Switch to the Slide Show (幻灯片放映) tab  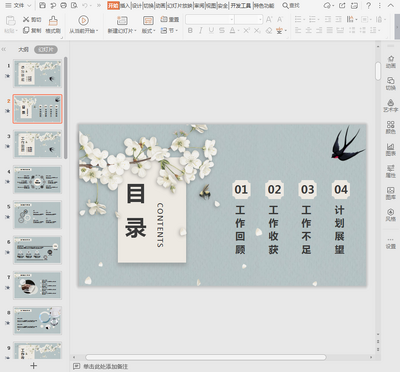(180, 6)
